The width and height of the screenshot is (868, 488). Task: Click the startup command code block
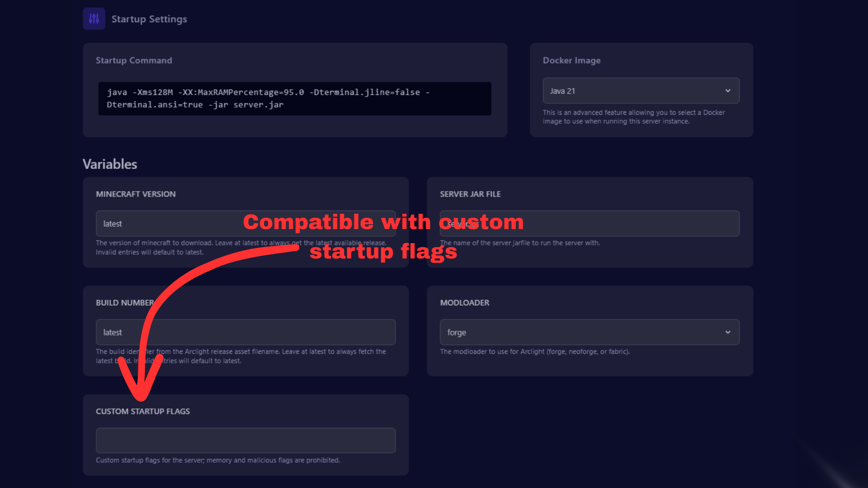click(294, 99)
